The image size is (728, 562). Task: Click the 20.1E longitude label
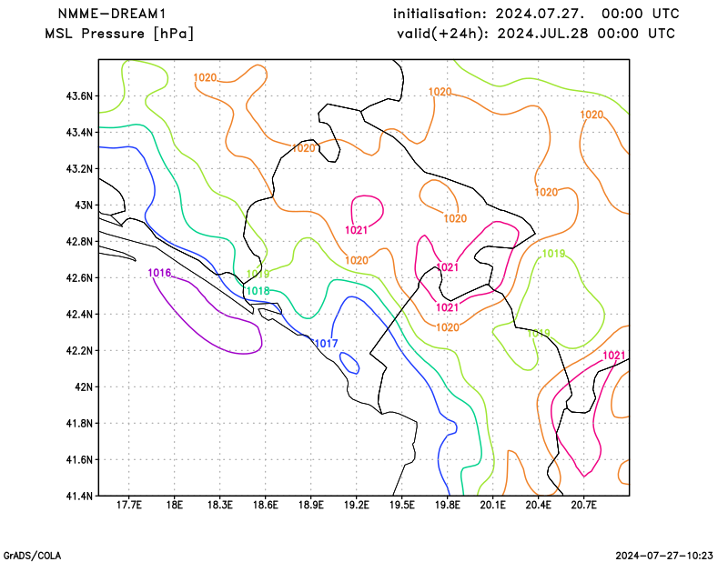(492, 506)
